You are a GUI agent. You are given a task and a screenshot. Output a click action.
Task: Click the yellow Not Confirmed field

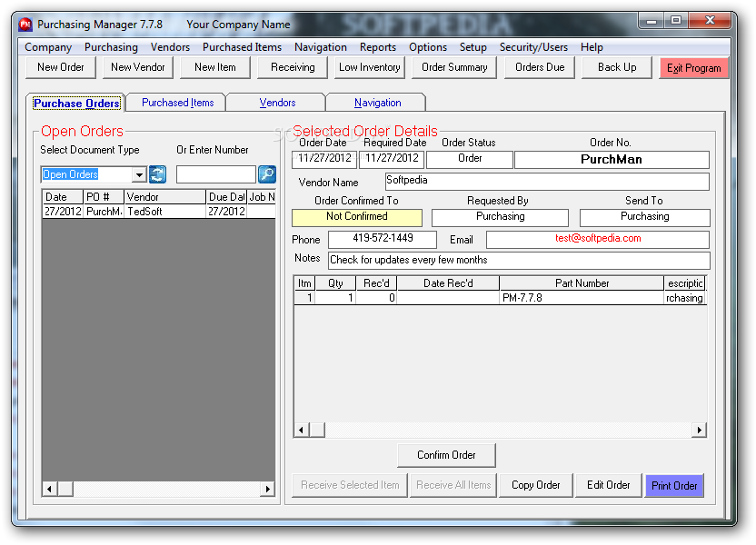click(x=357, y=217)
